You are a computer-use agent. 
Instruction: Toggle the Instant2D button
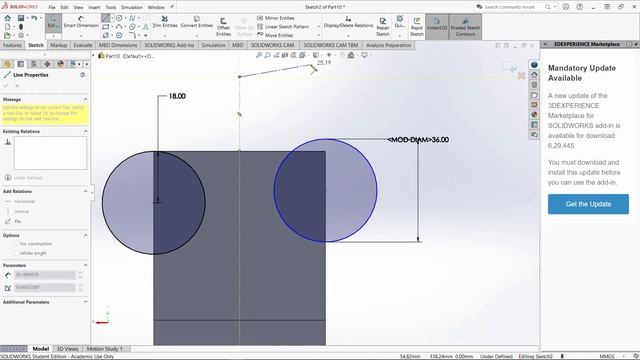(437, 26)
